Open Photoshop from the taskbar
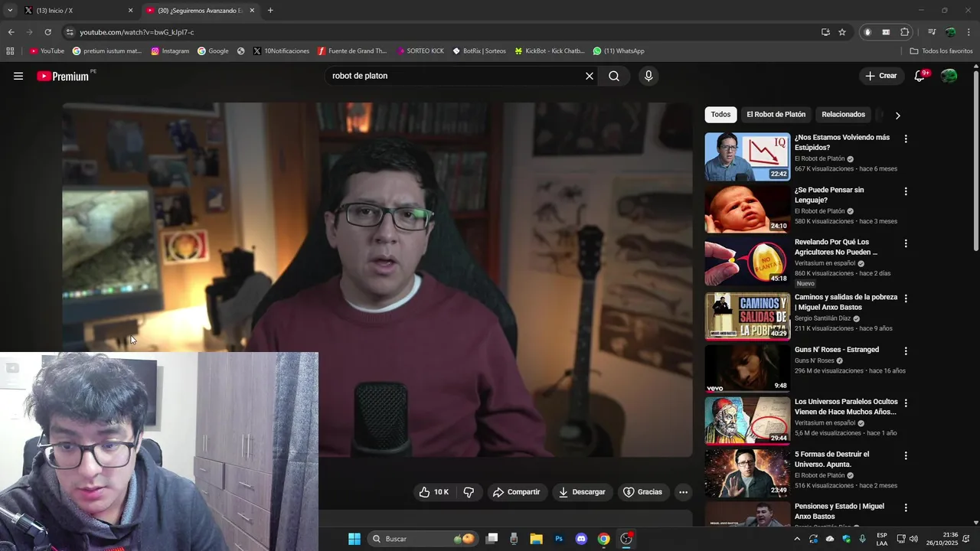980x551 pixels. [559, 539]
